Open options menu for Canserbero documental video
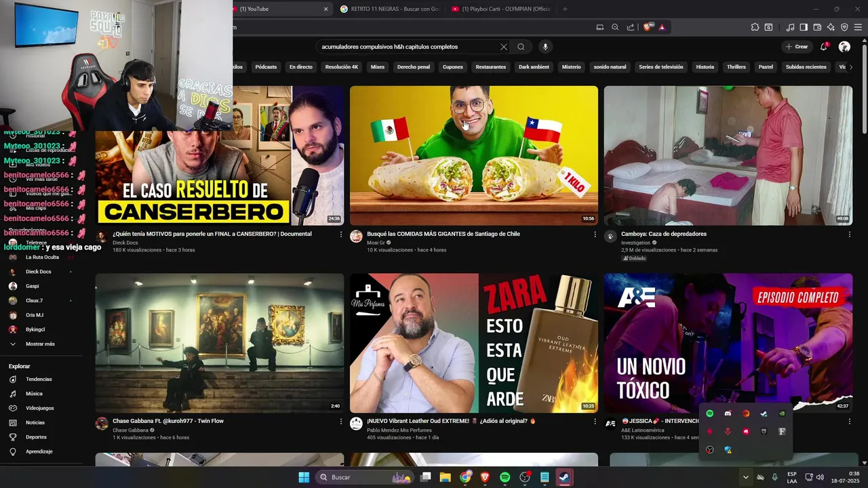 (340, 234)
